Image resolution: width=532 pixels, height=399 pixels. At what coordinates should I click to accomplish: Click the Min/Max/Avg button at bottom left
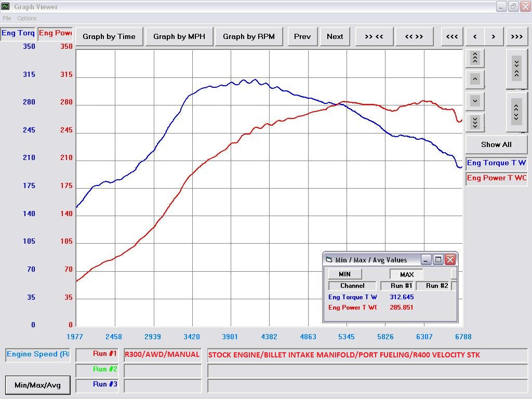(x=37, y=385)
